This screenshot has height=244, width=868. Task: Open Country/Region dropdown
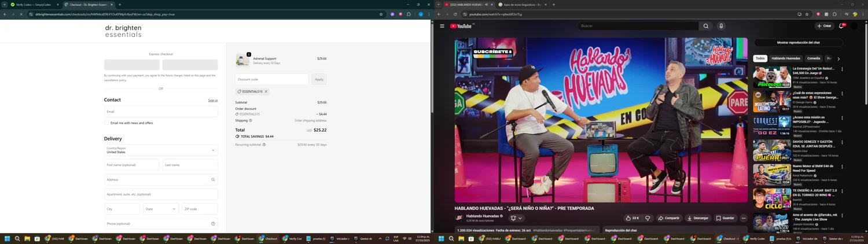click(161, 150)
